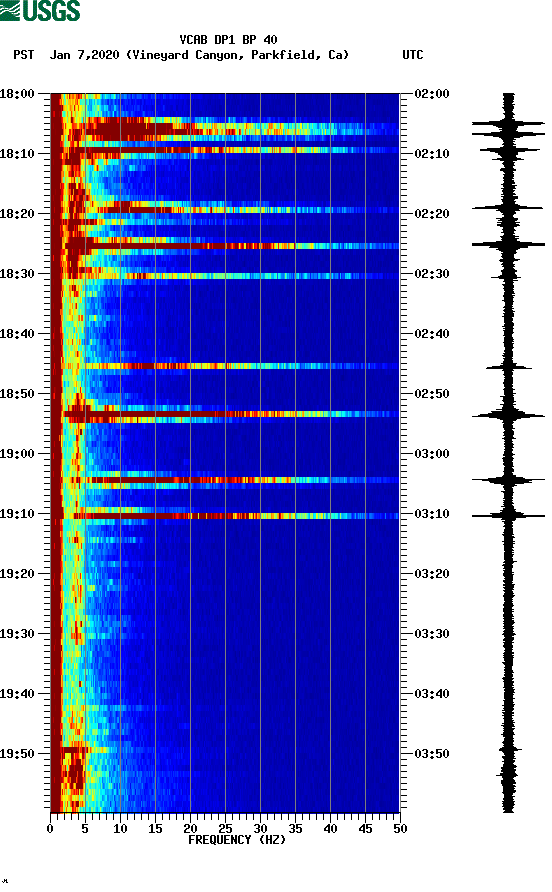Click the '15' frequency axis label
Image resolution: width=552 pixels, height=892 pixels.
pyautogui.click(x=155, y=829)
